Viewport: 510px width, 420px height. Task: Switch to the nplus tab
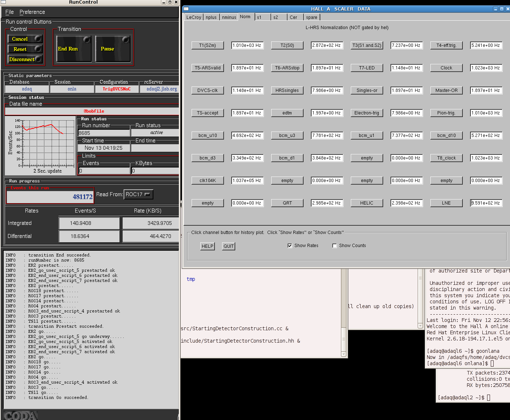click(211, 17)
